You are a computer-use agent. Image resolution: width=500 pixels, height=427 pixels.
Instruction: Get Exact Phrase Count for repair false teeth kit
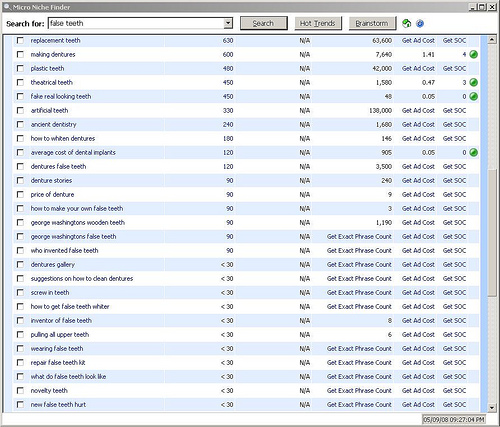359,362
